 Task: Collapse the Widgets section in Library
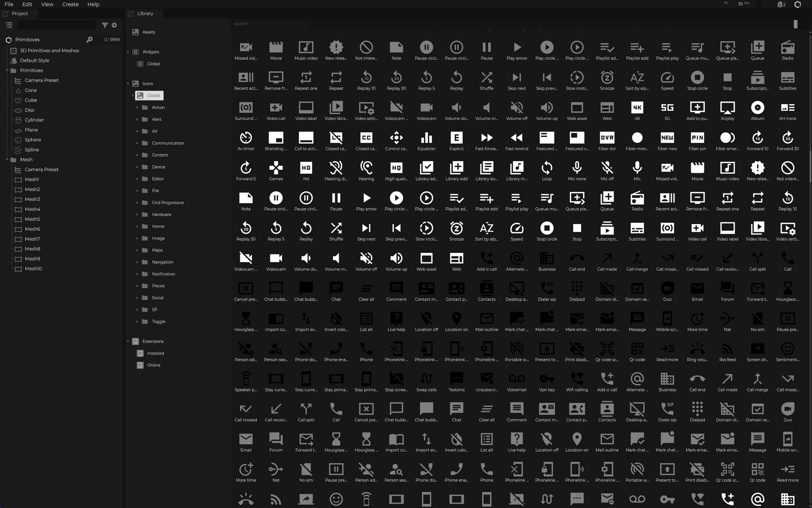point(128,52)
